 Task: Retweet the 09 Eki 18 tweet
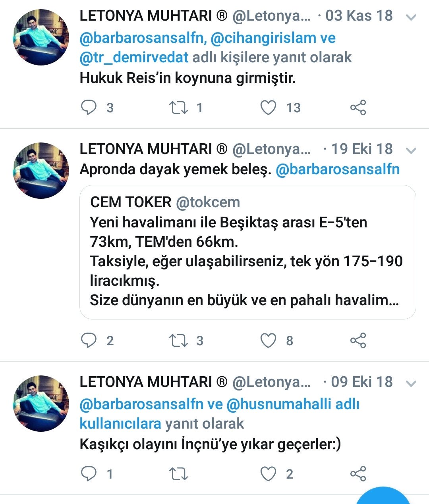point(178,473)
